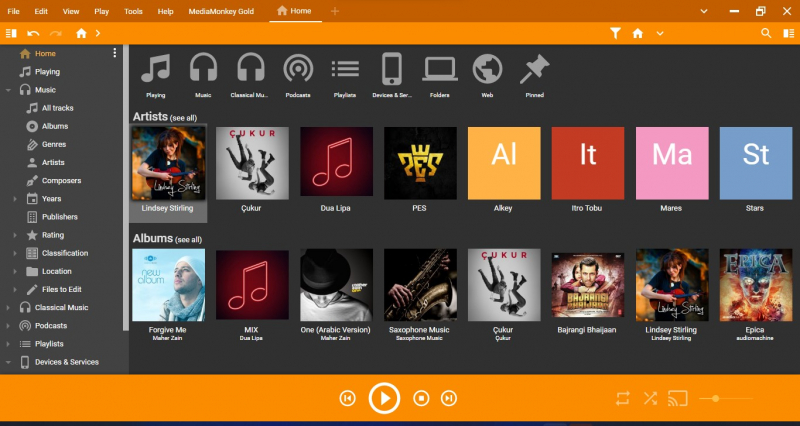800x426 pixels.
Task: Open the Pinned pushpin icon
Action: pyautogui.click(x=535, y=69)
